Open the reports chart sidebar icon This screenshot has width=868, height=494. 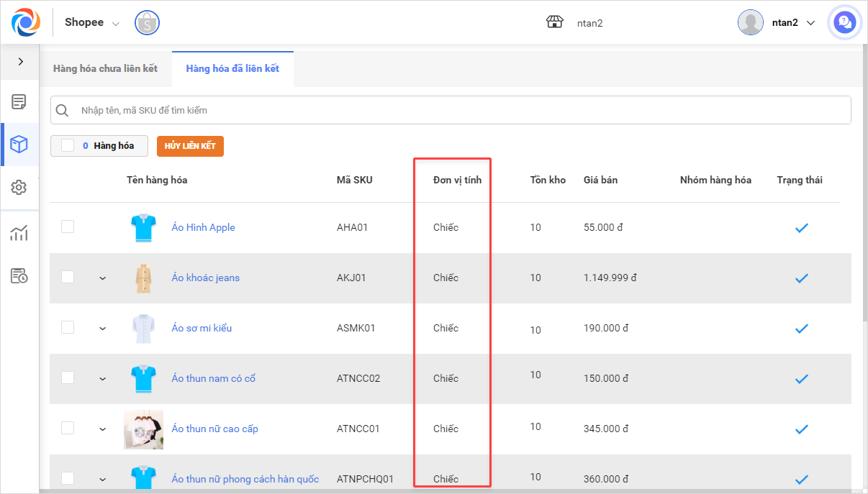(x=19, y=233)
